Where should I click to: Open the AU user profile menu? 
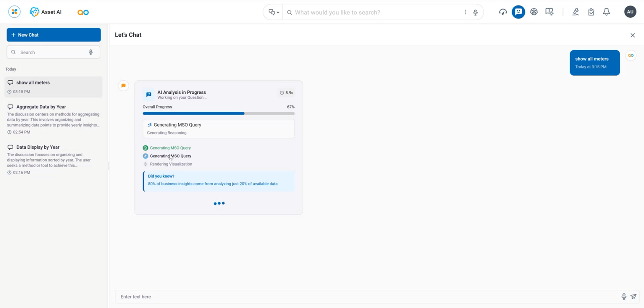pyautogui.click(x=630, y=12)
